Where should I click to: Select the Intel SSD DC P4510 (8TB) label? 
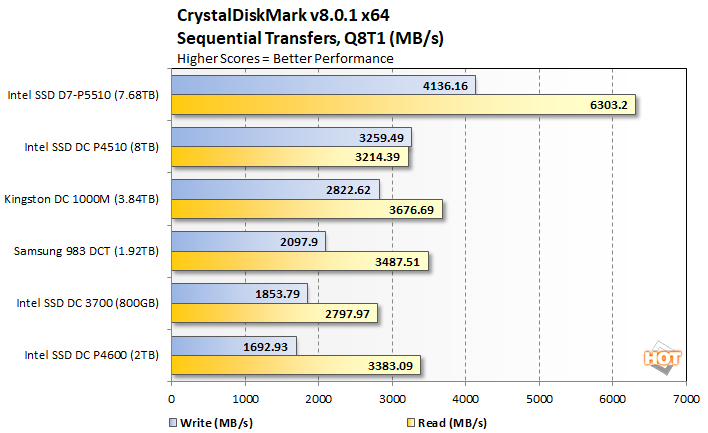[x=92, y=147]
